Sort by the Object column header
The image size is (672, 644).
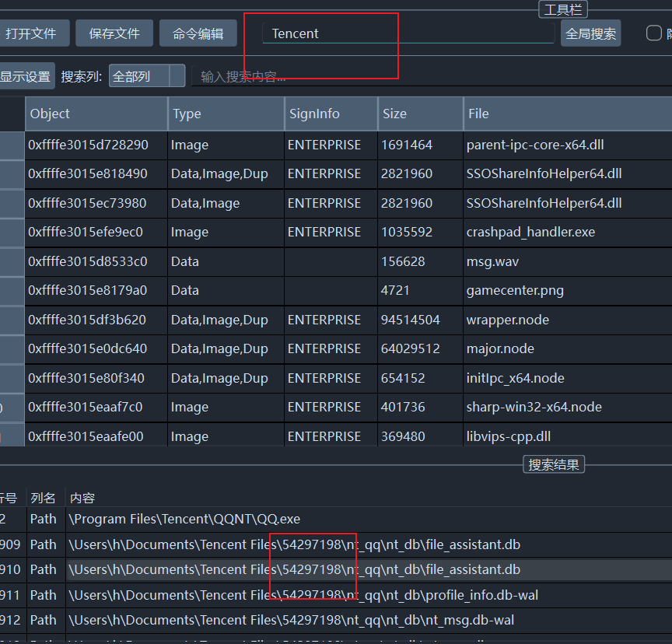click(x=96, y=114)
